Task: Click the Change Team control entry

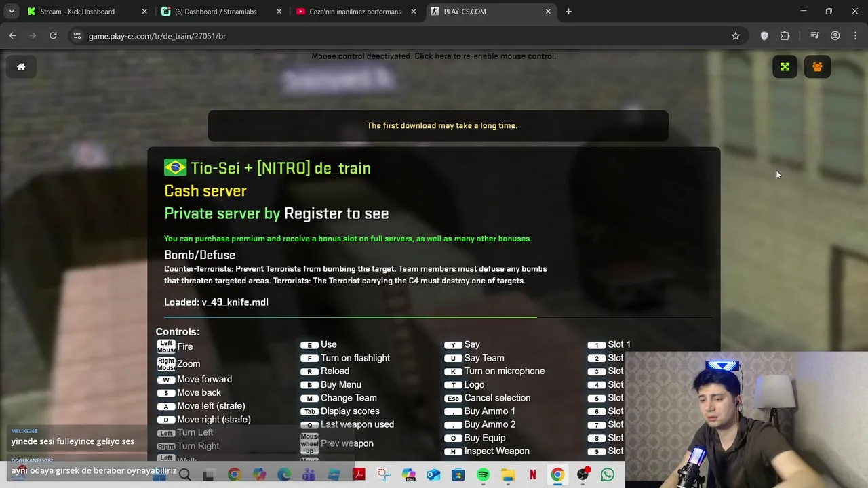Action: (339, 398)
